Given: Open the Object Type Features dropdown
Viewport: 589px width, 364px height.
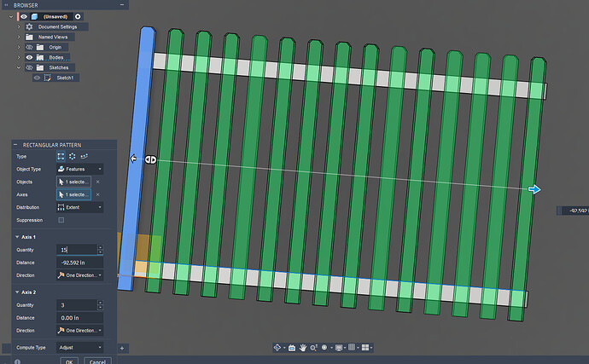Looking at the screenshot, I should coord(79,170).
